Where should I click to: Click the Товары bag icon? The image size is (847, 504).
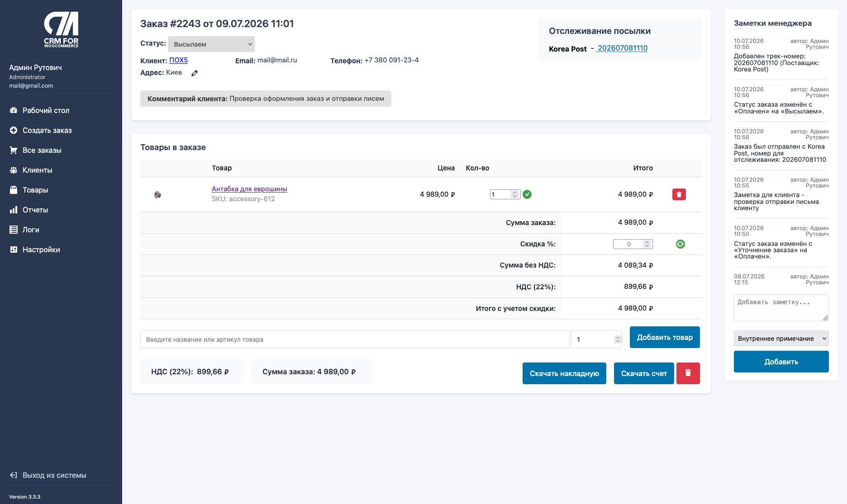tap(14, 190)
